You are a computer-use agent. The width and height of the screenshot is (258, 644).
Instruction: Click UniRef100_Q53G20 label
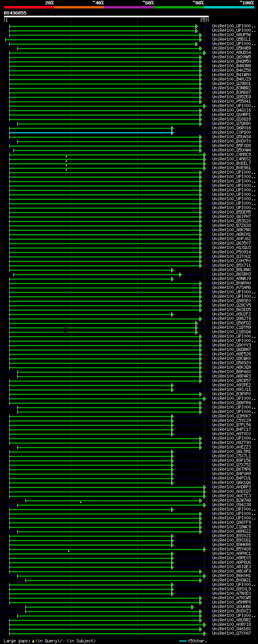pos(231,221)
